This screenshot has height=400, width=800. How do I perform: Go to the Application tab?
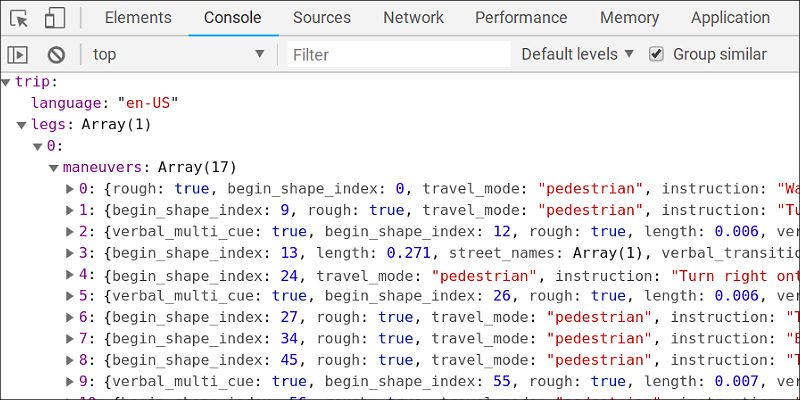[x=730, y=18]
